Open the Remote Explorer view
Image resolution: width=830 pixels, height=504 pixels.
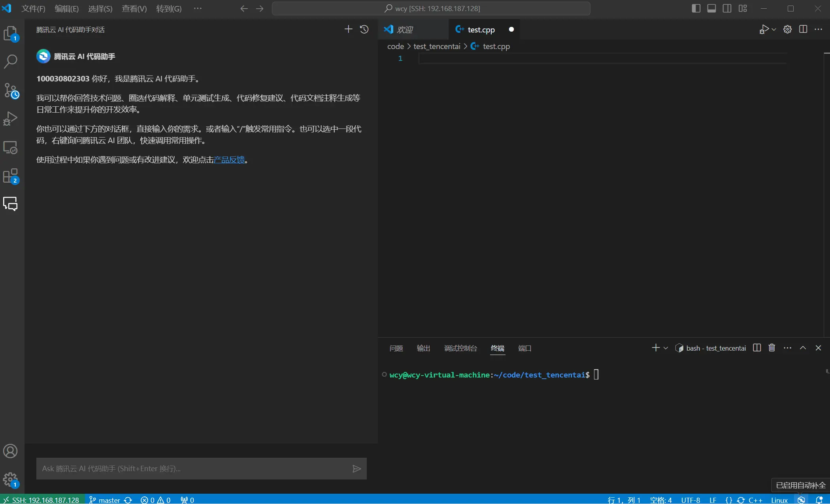click(11, 147)
